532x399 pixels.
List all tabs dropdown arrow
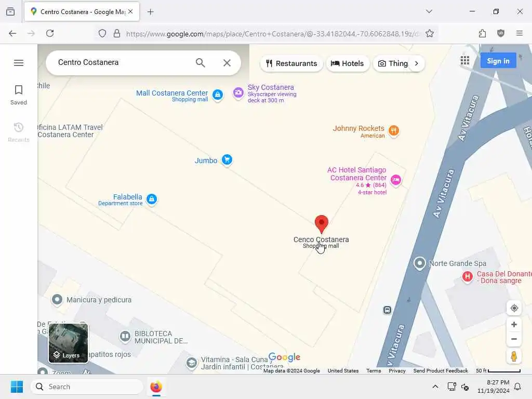tap(429, 11)
